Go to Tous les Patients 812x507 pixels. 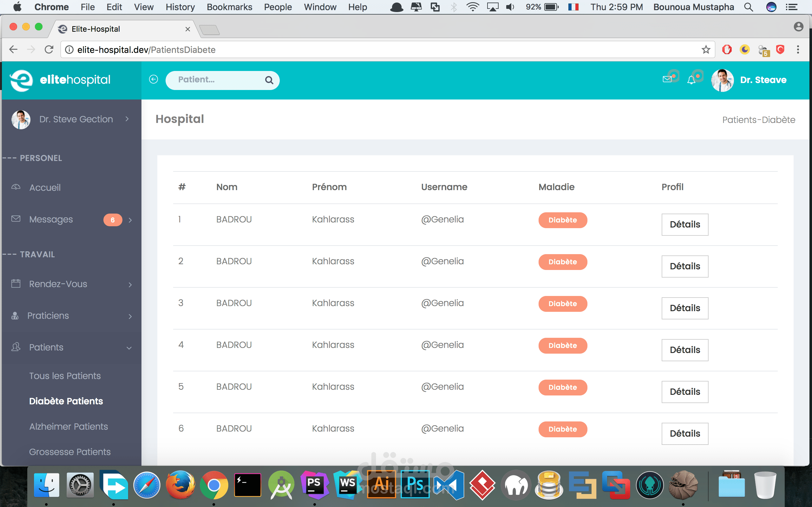(65, 376)
